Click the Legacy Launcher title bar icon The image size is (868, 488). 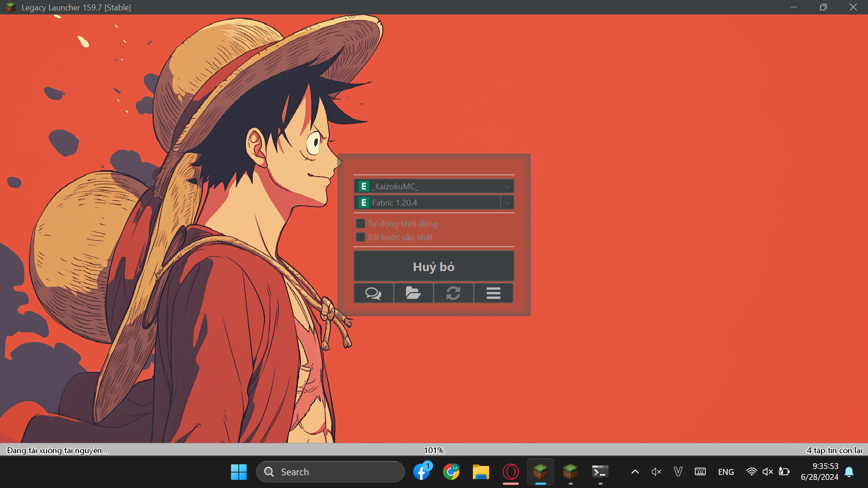click(x=10, y=7)
